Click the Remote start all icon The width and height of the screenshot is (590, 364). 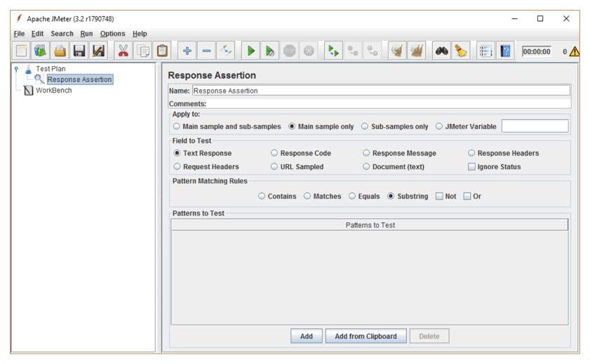click(333, 50)
